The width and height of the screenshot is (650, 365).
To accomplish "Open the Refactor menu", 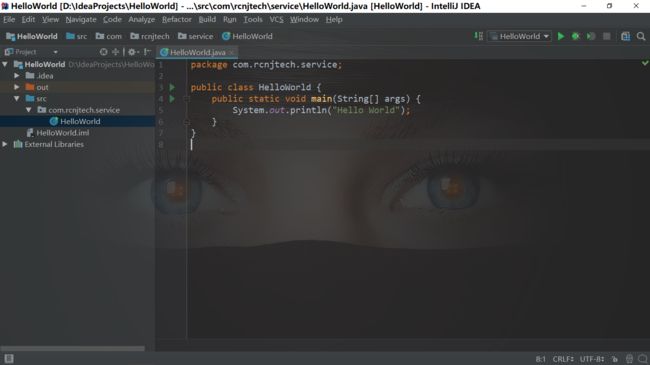I will tap(177, 19).
